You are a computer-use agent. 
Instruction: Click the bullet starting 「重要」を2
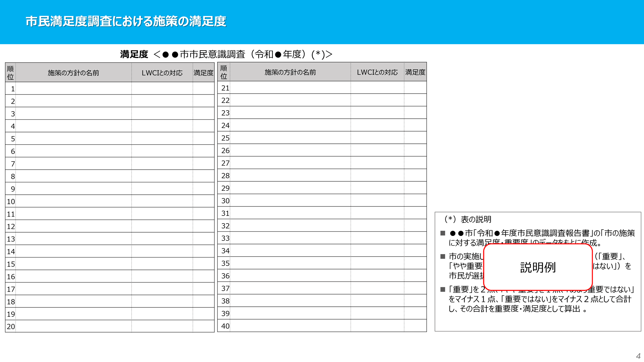pyautogui.click(x=538, y=299)
